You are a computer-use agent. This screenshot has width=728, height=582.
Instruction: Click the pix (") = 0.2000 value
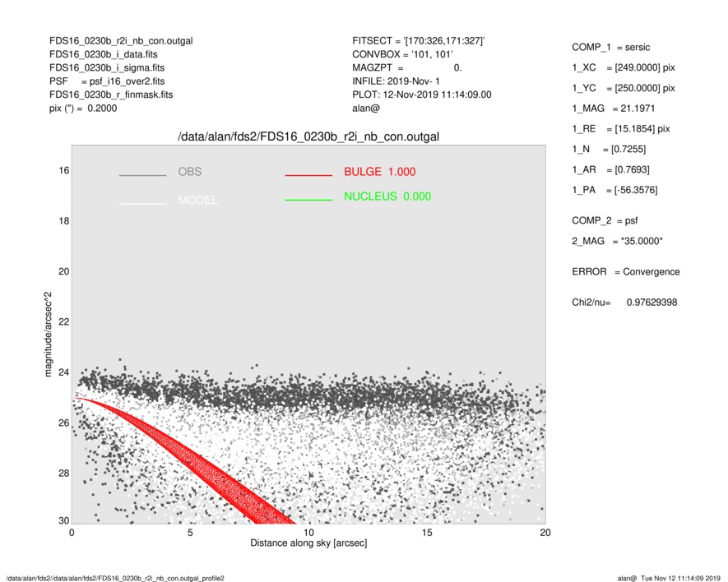point(83,109)
